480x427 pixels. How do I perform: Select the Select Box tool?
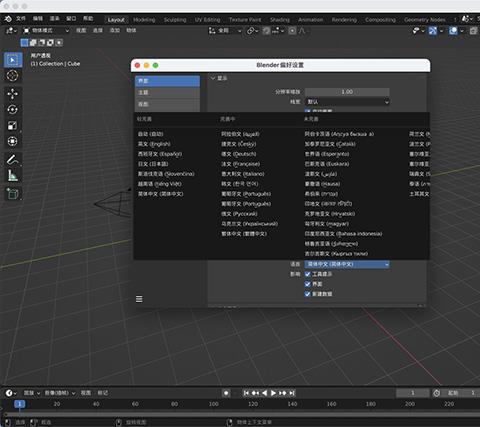point(13,60)
